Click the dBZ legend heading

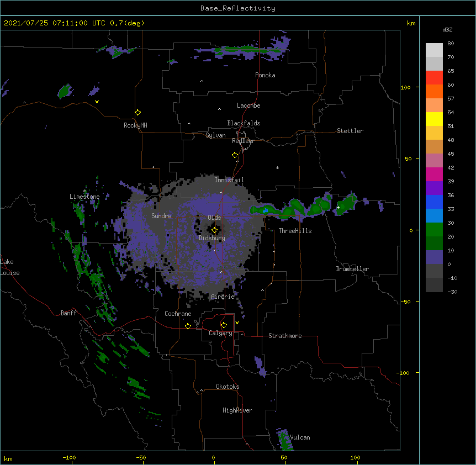pyautogui.click(x=447, y=29)
